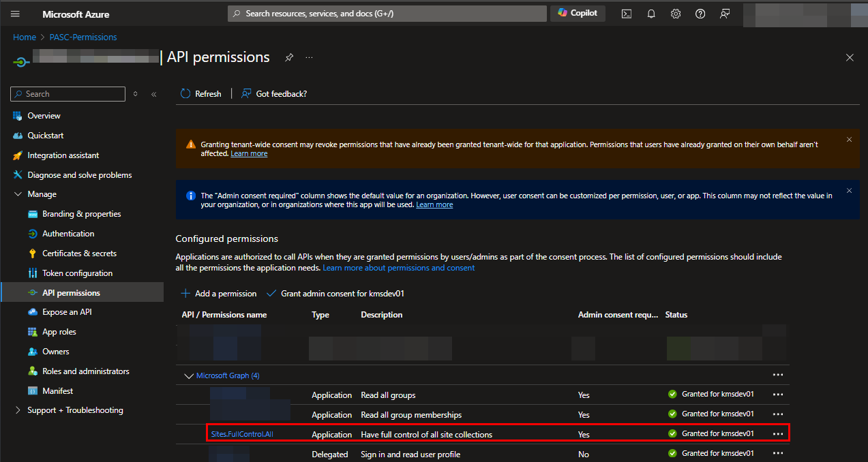
Task: Click 'Read all group memberships' description
Action: tap(411, 415)
